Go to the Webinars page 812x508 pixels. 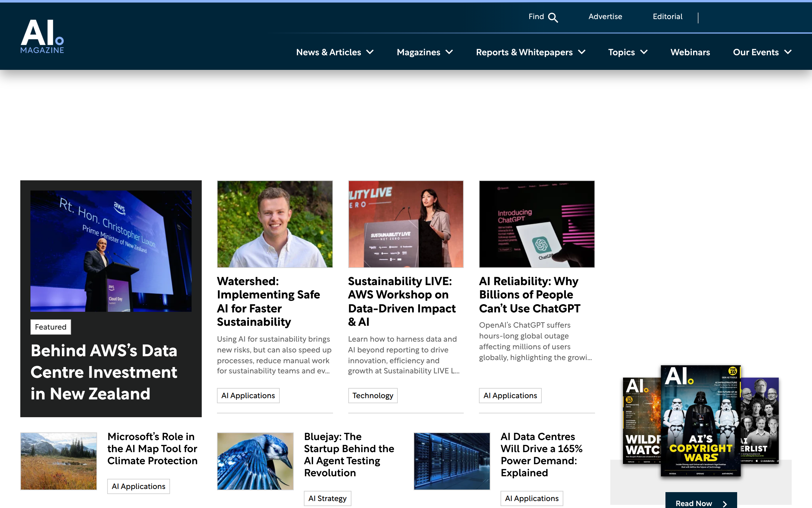(x=690, y=52)
